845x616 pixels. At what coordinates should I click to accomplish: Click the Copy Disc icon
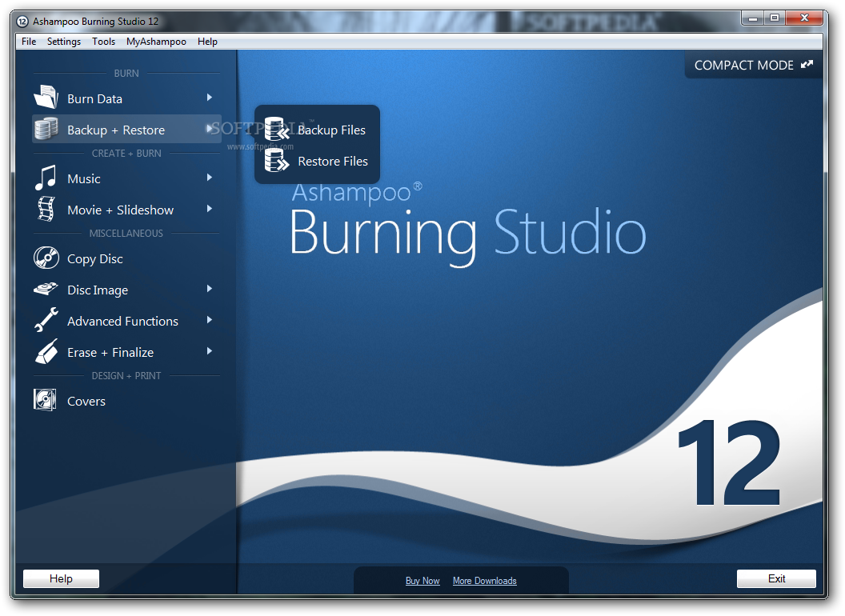46,258
